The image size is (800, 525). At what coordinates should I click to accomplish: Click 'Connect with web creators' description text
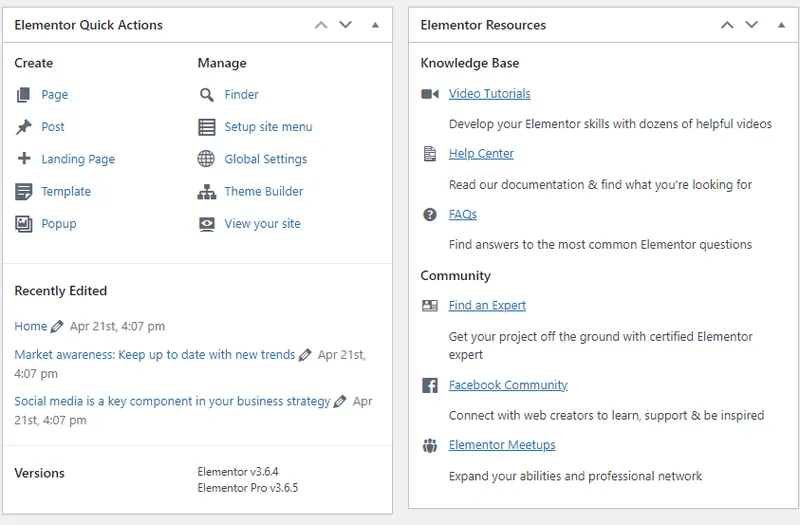607,416
